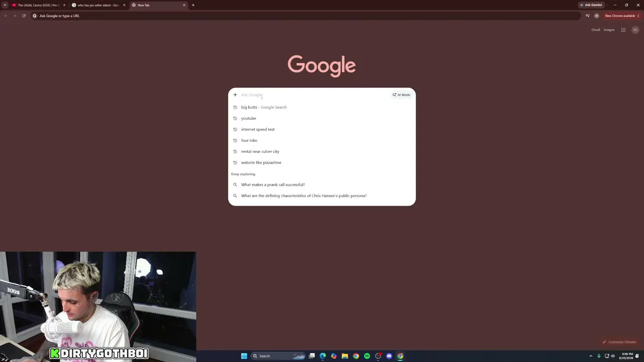644x362 pixels.
Task: Click the New Chrome available update button
Action: coord(621,16)
